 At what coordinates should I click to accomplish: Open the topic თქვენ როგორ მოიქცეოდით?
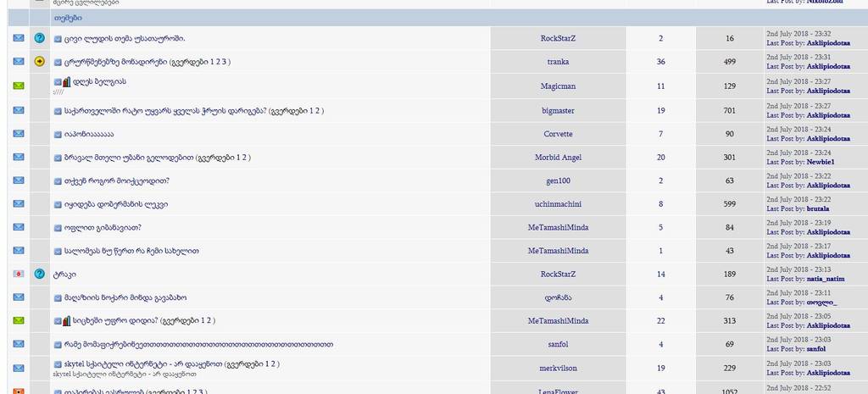pos(117,181)
